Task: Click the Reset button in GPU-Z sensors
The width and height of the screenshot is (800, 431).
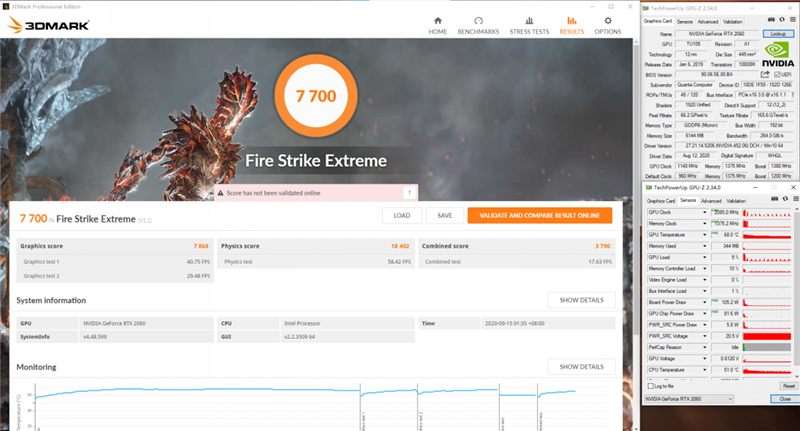Action: click(788, 386)
